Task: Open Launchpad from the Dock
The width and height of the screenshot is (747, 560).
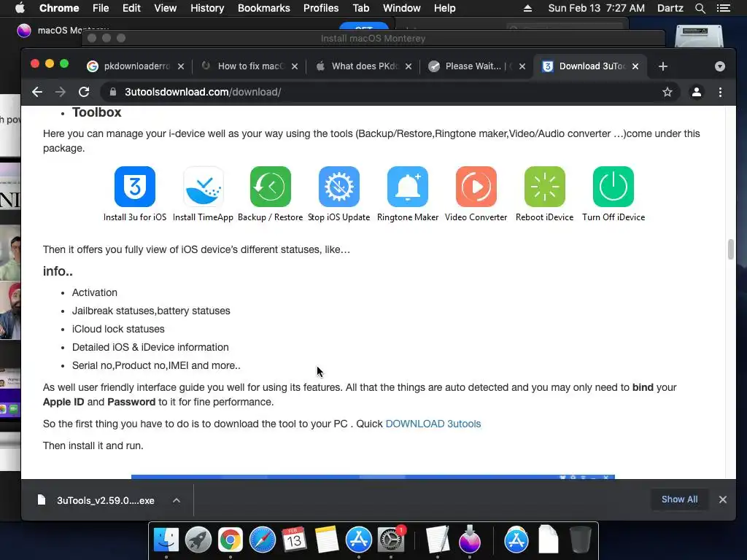Action: 198,540
